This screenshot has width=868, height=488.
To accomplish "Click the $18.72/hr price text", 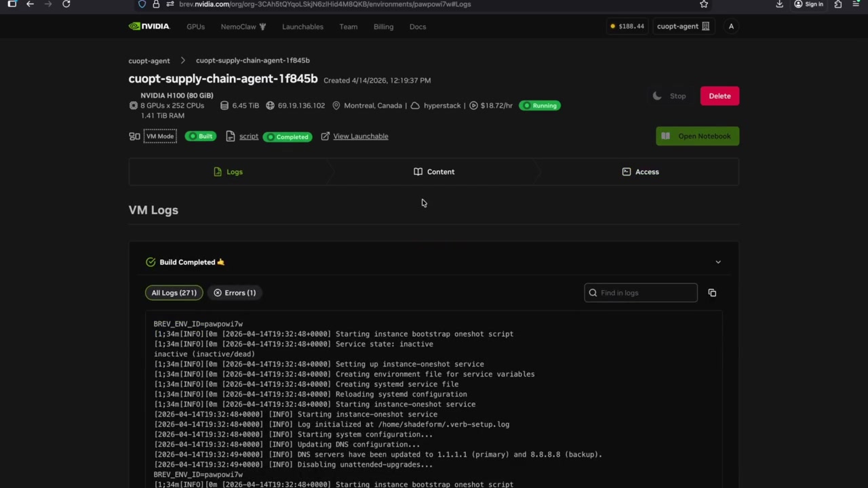I will 496,106.
